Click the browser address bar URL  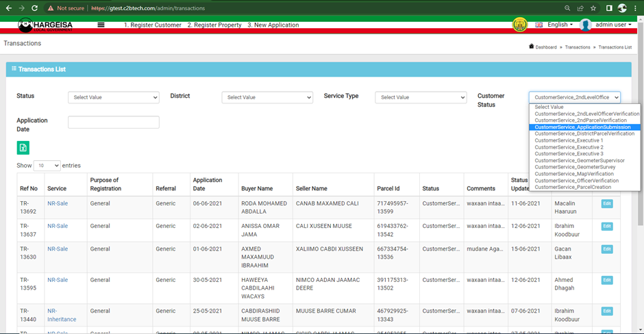pos(148,8)
